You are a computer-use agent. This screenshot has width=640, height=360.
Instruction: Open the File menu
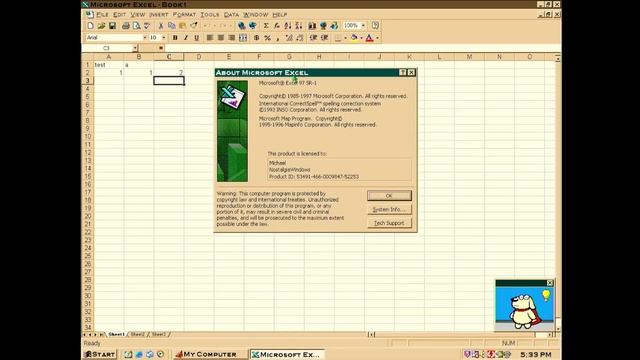pos(102,15)
